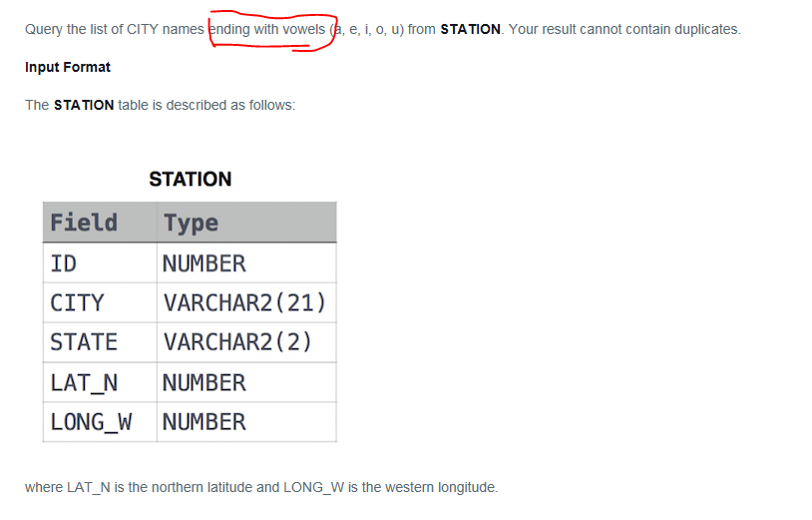
Task: Select the ID field cell
Action: [x=100, y=263]
